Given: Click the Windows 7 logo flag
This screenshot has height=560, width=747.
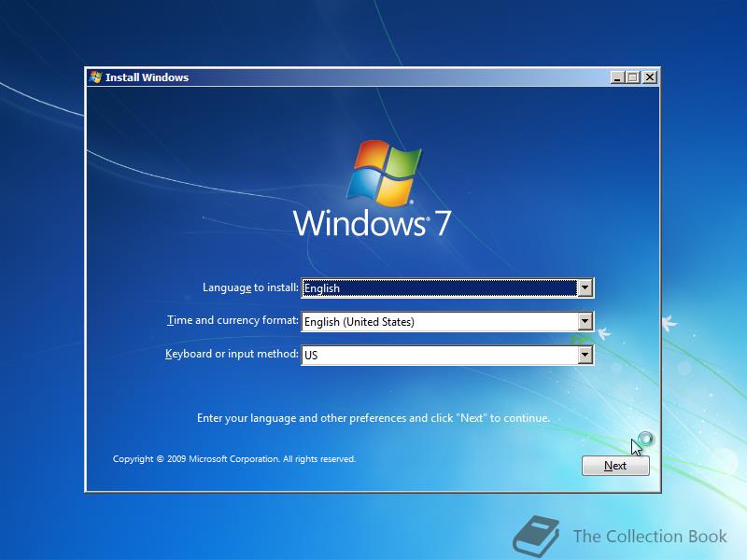Looking at the screenshot, I should (x=384, y=173).
